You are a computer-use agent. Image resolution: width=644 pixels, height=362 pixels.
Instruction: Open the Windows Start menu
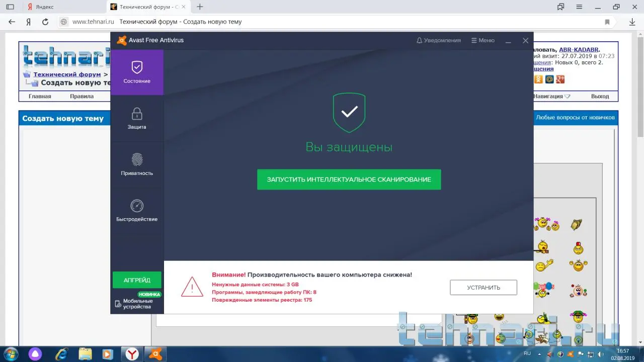10,353
